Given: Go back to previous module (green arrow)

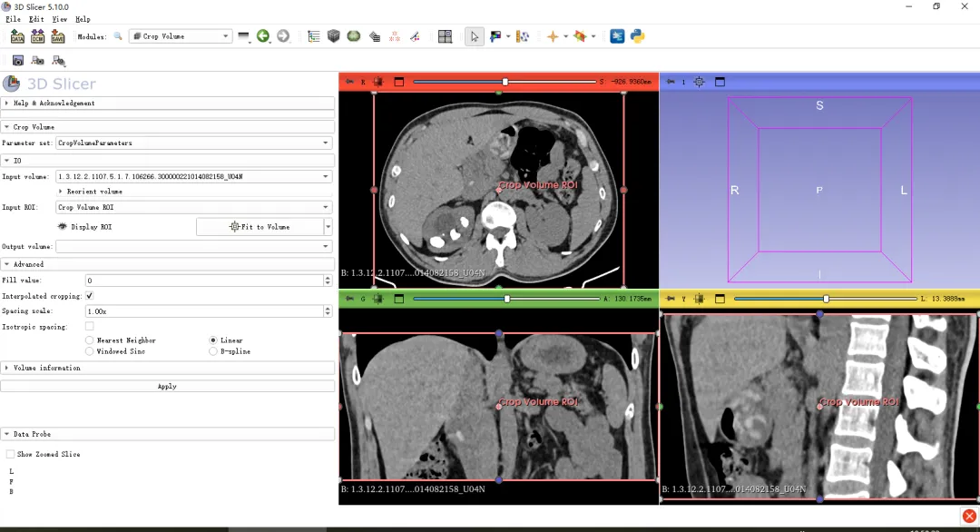Looking at the screenshot, I should click(x=263, y=36).
